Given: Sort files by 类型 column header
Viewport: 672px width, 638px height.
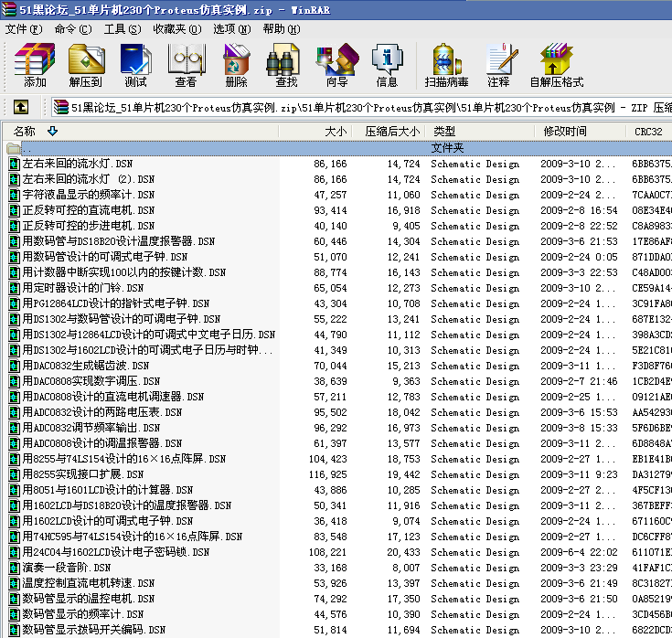Looking at the screenshot, I should (480, 131).
